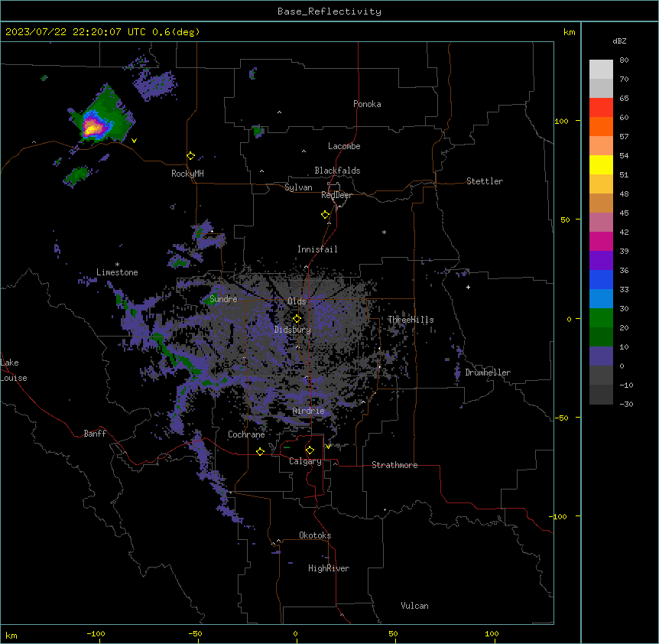Select the dark gray -30 to -10 legend swatch
This screenshot has height=644, width=659.
[601, 395]
